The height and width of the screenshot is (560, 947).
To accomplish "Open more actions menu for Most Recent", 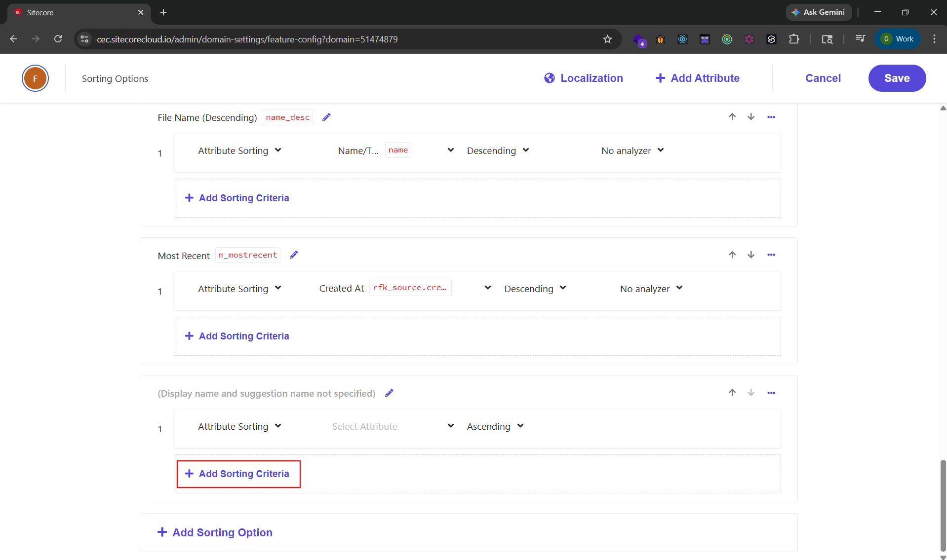I will pos(771,255).
